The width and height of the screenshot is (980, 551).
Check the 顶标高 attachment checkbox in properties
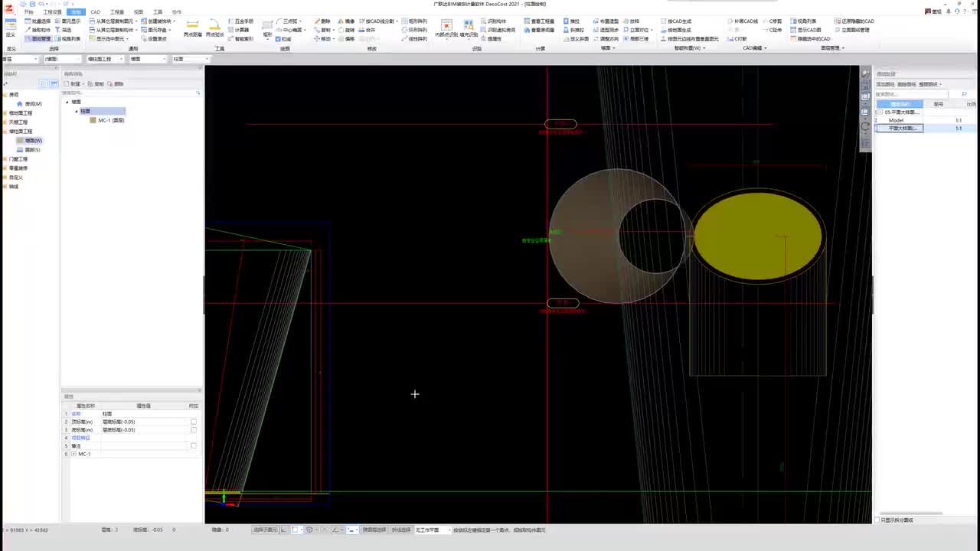[x=194, y=422]
